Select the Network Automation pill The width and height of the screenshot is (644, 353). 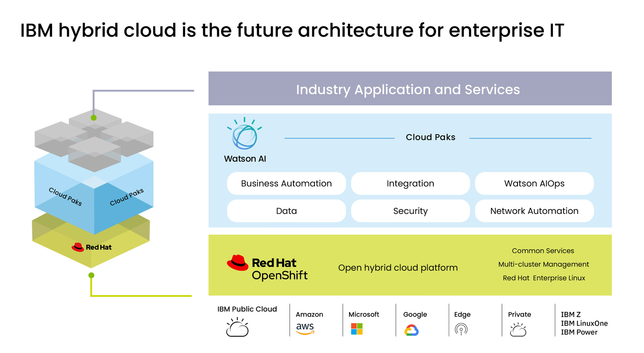tap(534, 211)
